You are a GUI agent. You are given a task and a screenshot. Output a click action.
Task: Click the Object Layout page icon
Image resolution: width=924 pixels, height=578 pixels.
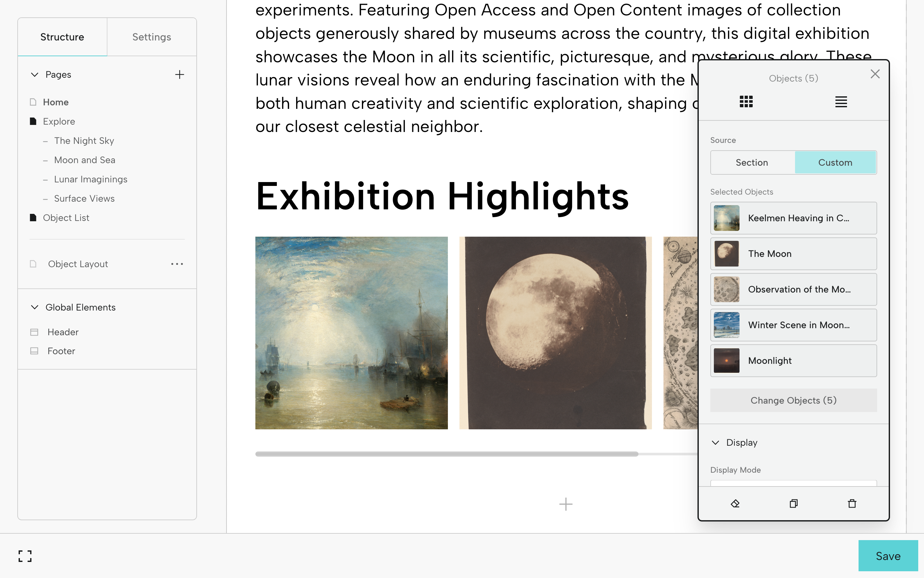(x=33, y=264)
